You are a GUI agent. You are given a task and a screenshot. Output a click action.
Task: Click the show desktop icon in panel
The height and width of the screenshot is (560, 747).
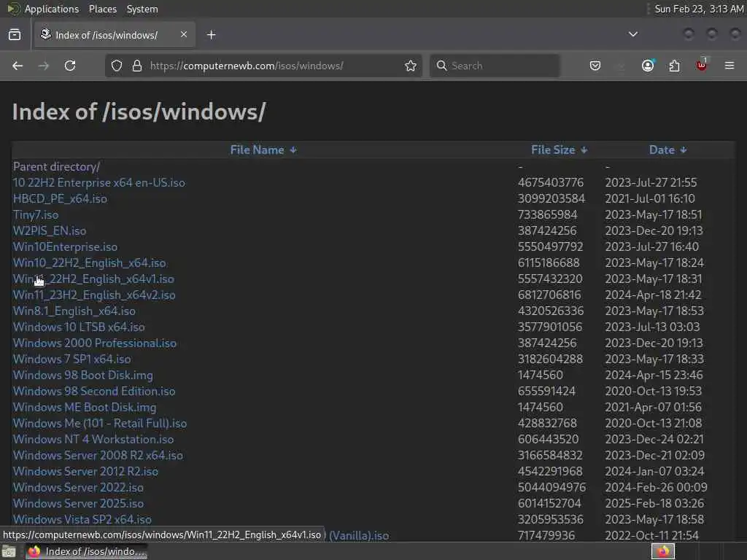click(9, 552)
